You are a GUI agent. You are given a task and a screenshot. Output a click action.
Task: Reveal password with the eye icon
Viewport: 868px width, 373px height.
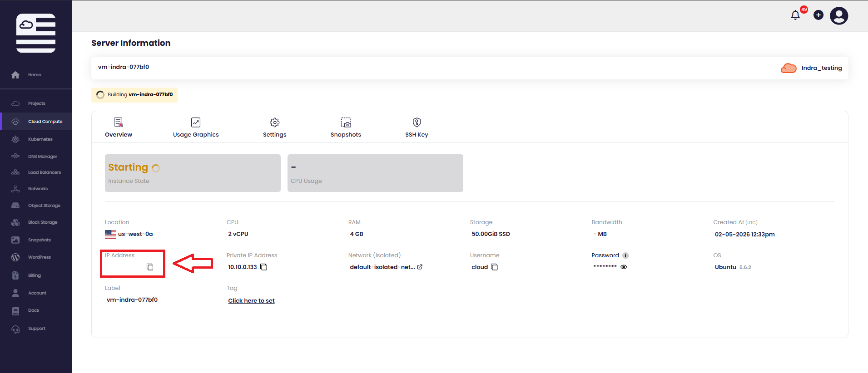(x=624, y=267)
